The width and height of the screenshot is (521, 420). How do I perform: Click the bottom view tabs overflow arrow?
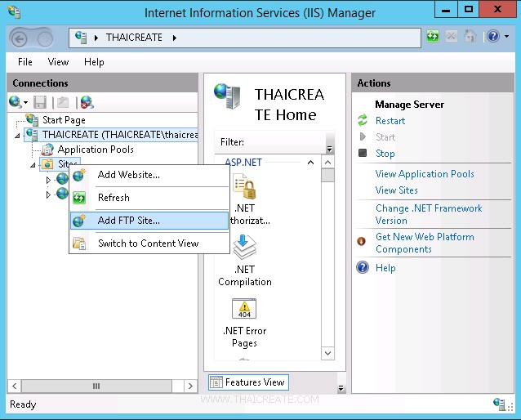click(x=341, y=388)
